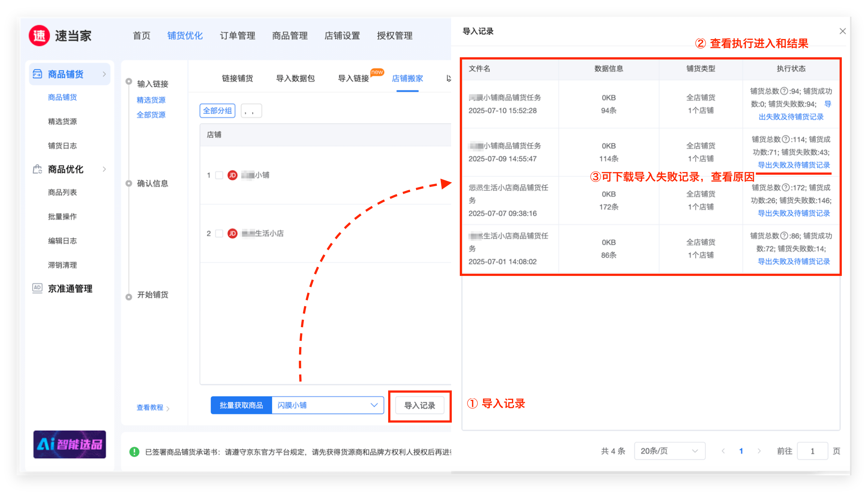
Task: Click the 商品优化 shopping bag icon
Action: point(37,169)
